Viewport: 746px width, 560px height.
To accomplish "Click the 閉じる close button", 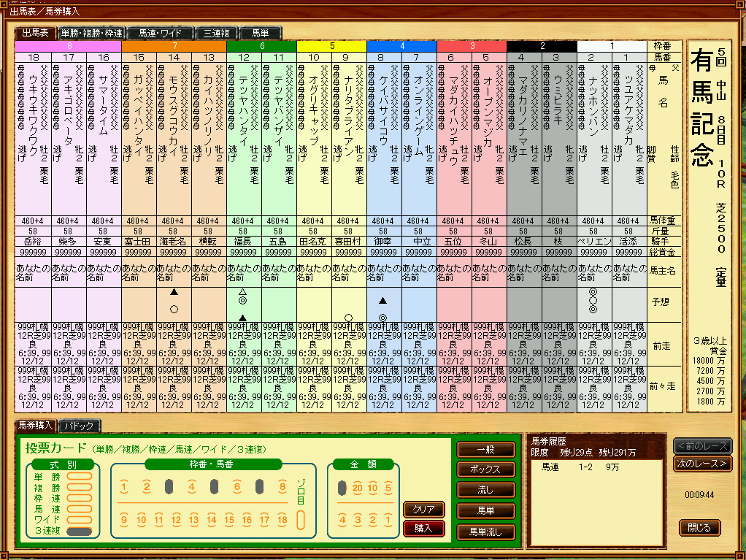I will [x=699, y=527].
